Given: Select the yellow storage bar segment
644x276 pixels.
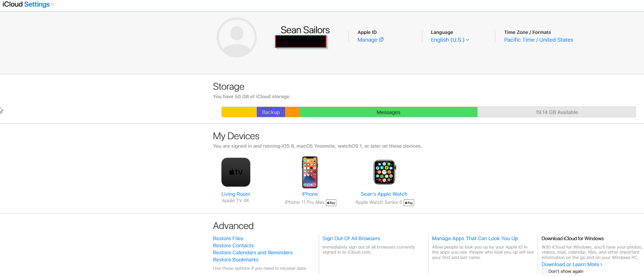Looking at the screenshot, I should (239, 112).
